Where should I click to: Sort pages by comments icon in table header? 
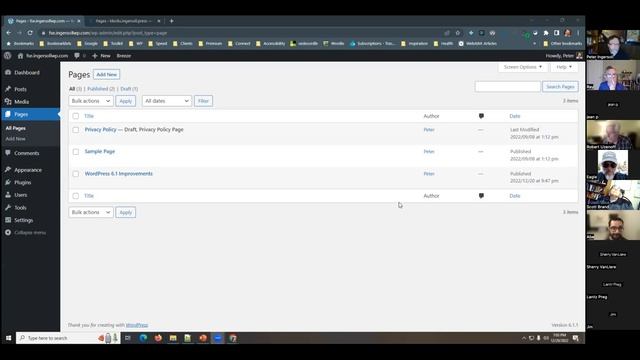coord(481,116)
